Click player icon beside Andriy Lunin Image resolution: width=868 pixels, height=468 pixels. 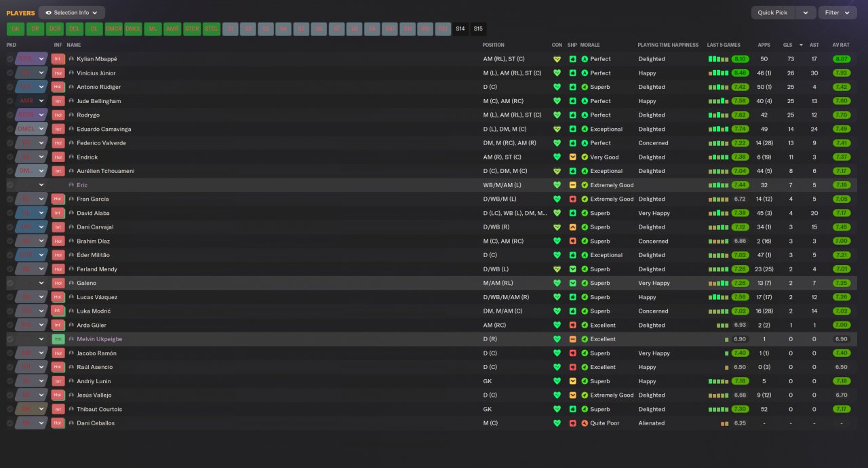coord(71,381)
